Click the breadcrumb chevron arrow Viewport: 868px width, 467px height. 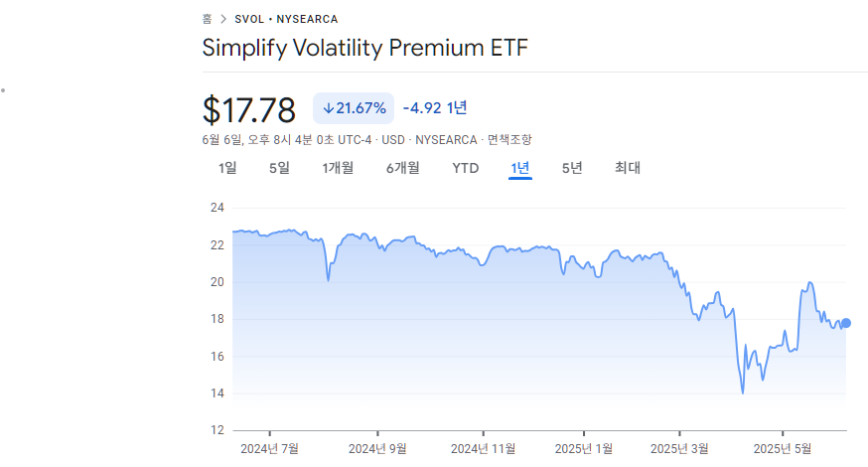coord(223,19)
